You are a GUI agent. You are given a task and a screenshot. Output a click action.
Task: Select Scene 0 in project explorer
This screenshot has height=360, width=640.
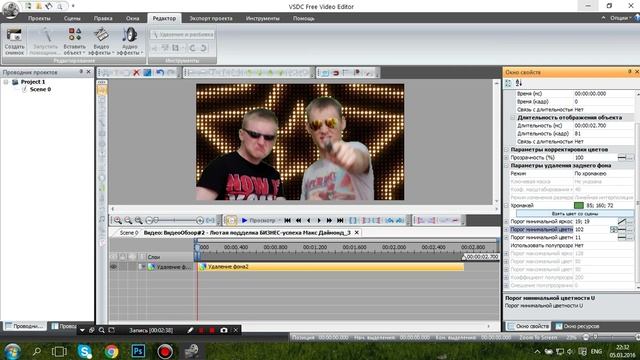(x=40, y=89)
